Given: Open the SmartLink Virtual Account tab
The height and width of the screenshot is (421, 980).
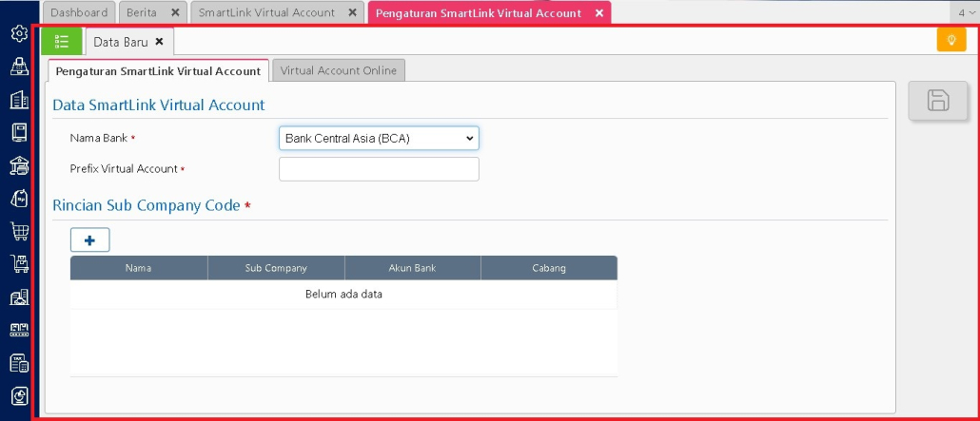Looking at the screenshot, I should pos(266,12).
